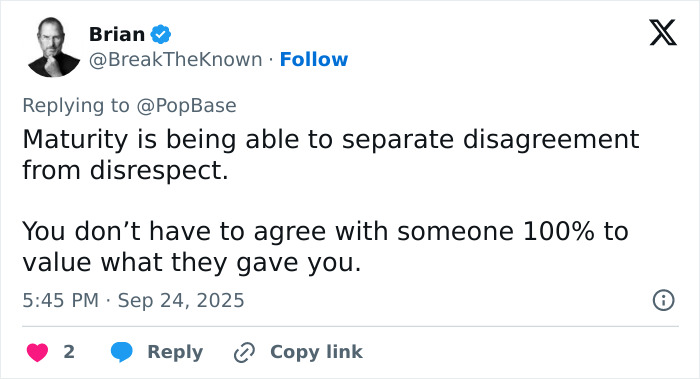Image resolution: width=700 pixels, height=379 pixels.
Task: Select the Reply text label
Action: [175, 352]
